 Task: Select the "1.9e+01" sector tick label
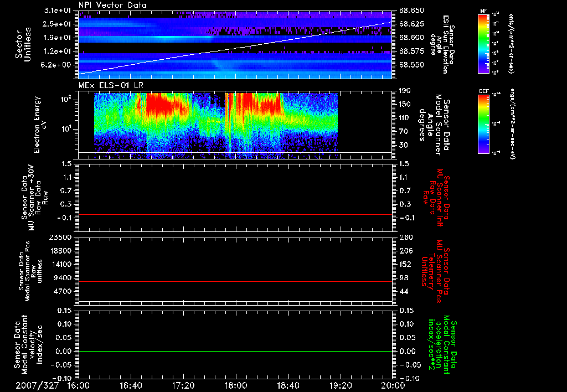point(58,38)
